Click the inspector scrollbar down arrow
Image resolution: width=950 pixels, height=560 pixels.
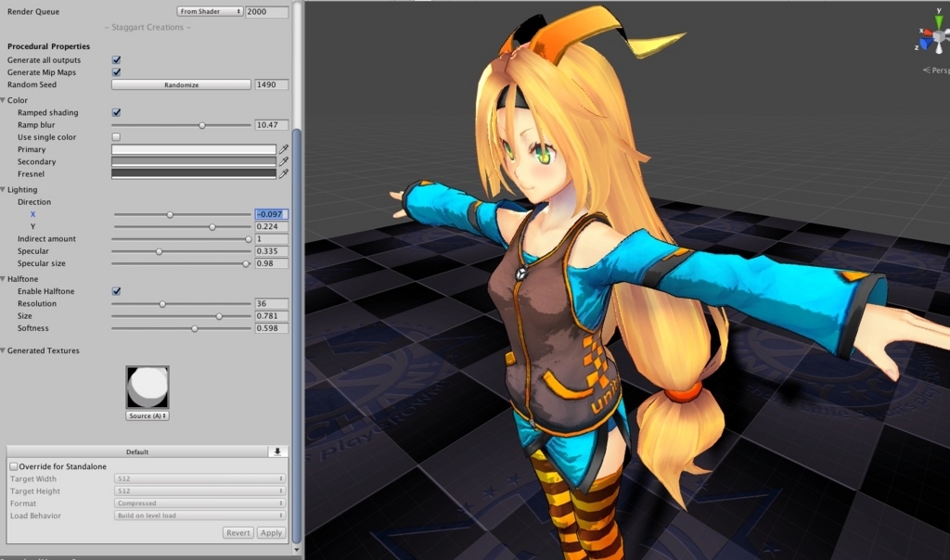click(296, 550)
